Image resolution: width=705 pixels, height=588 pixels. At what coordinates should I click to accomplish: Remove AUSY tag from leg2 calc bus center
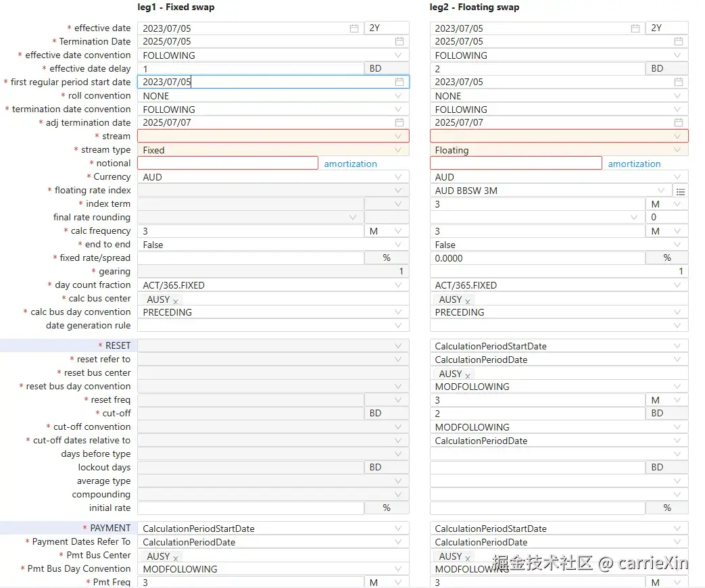point(468,301)
